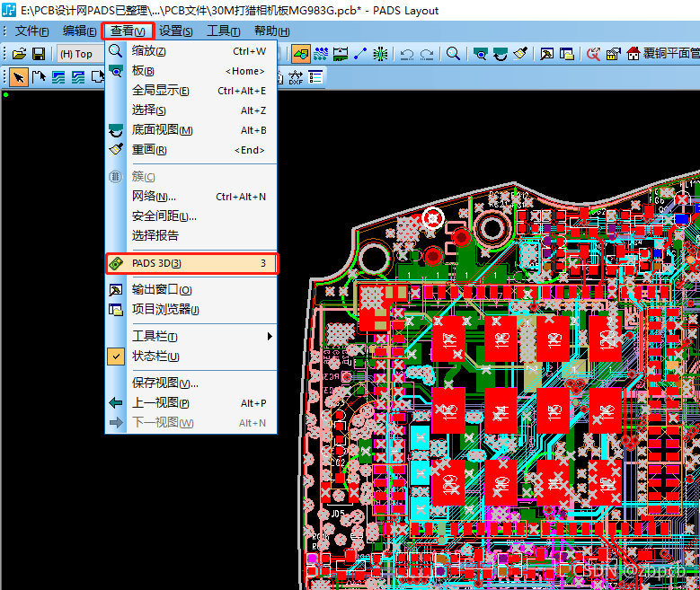Open the 帮助(H) menu

click(x=271, y=31)
